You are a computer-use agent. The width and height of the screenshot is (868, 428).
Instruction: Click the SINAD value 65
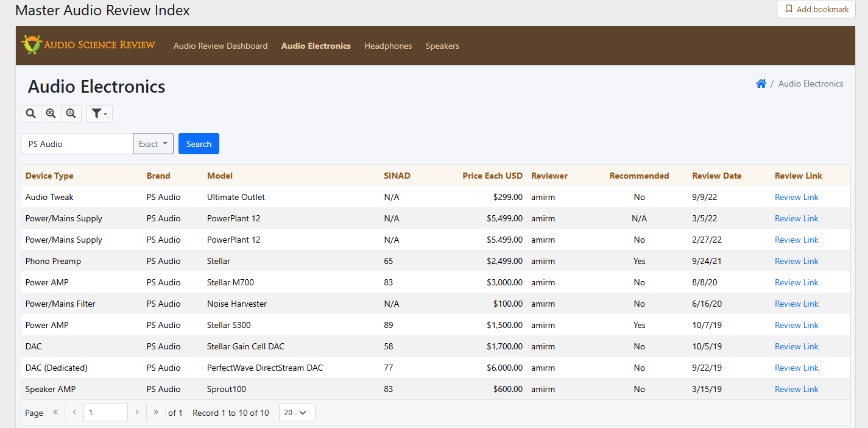click(389, 261)
